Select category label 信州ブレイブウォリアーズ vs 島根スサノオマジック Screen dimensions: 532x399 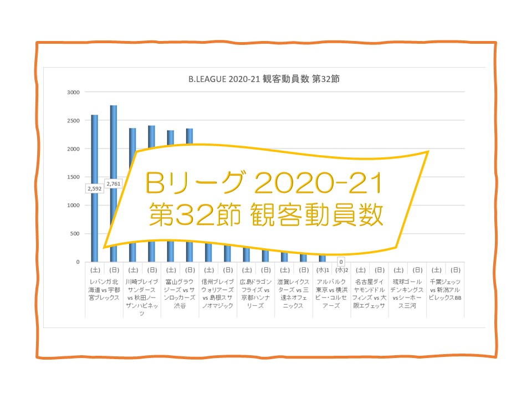[218, 294]
